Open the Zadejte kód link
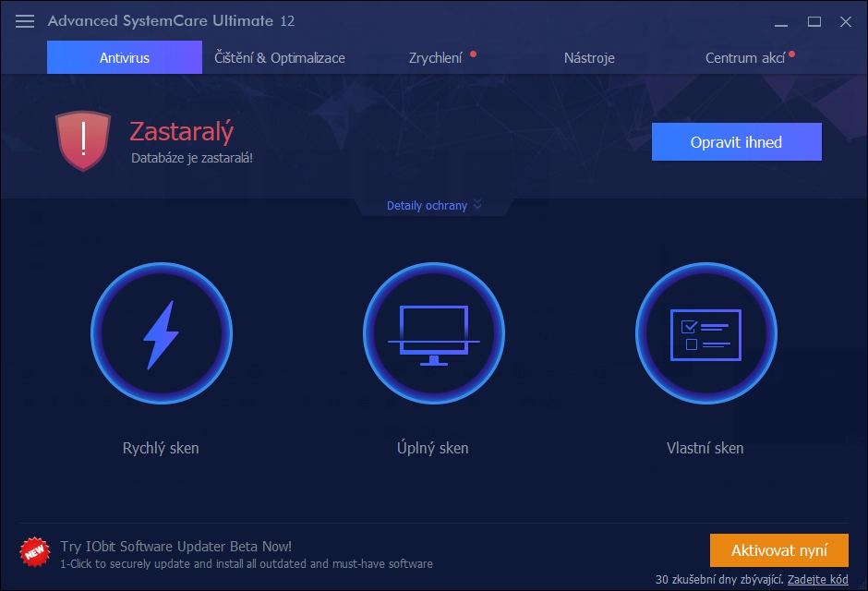 (x=817, y=579)
